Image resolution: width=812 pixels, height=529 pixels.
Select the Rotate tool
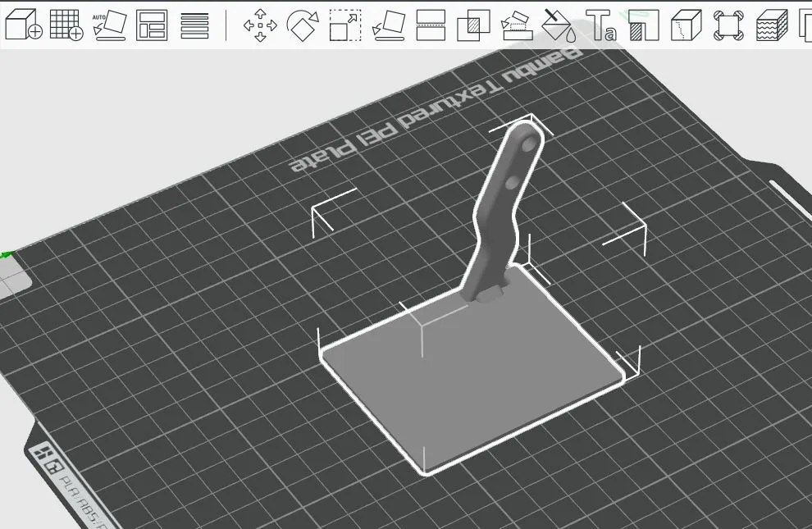pyautogui.click(x=303, y=25)
